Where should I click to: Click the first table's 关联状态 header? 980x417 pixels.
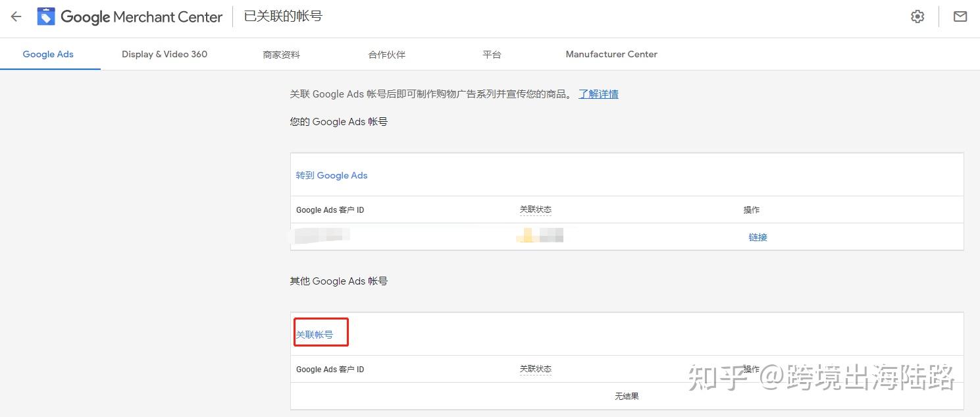coord(536,209)
